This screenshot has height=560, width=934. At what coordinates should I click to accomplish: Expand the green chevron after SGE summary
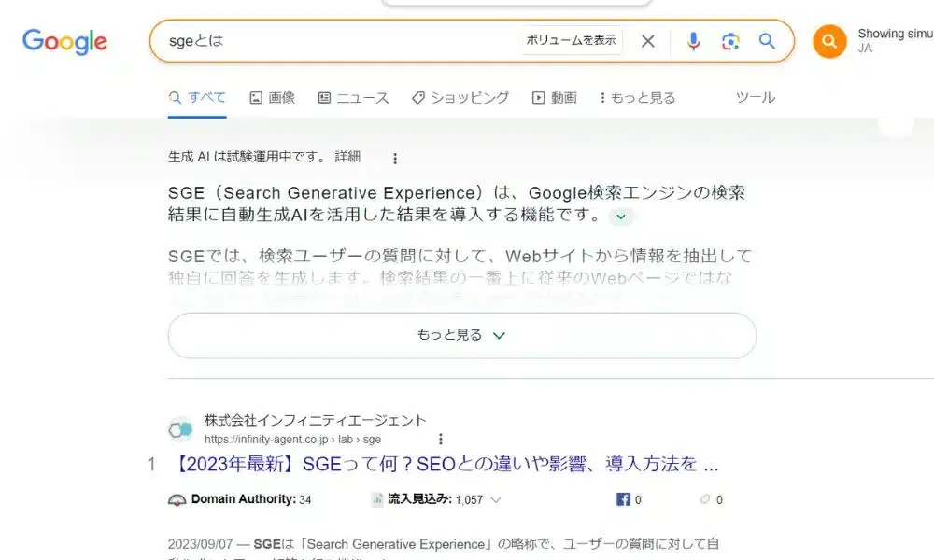621,217
